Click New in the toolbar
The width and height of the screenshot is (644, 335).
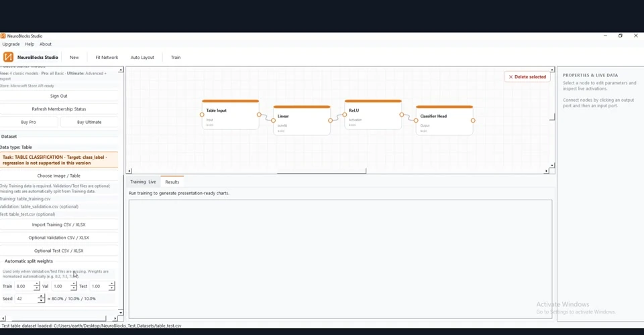pyautogui.click(x=74, y=58)
